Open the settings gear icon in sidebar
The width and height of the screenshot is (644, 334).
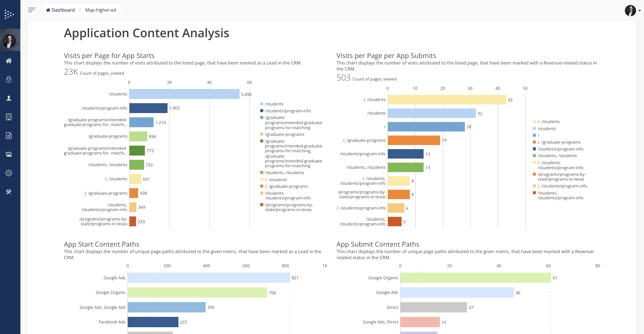(9, 173)
